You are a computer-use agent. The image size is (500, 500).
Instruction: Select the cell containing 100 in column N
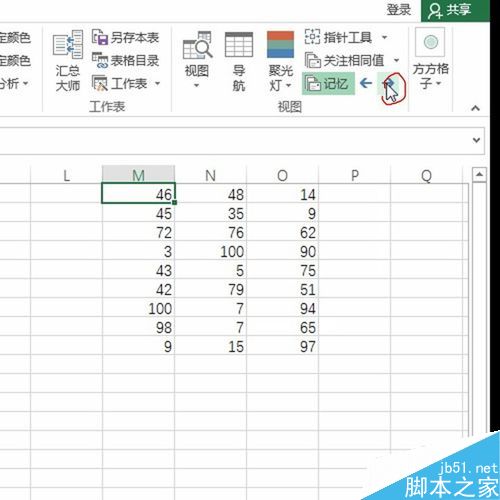(x=210, y=251)
